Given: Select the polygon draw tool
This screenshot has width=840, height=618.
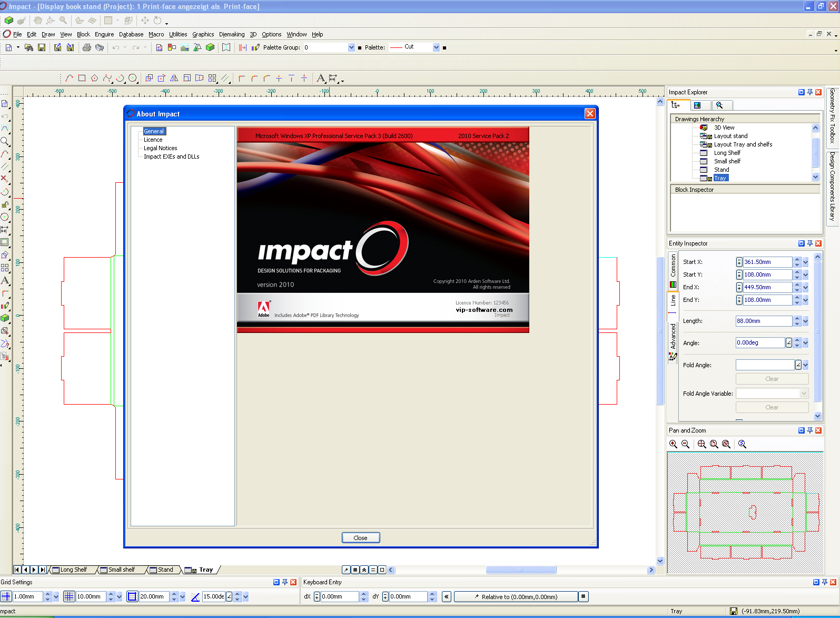Looking at the screenshot, I should [x=94, y=78].
